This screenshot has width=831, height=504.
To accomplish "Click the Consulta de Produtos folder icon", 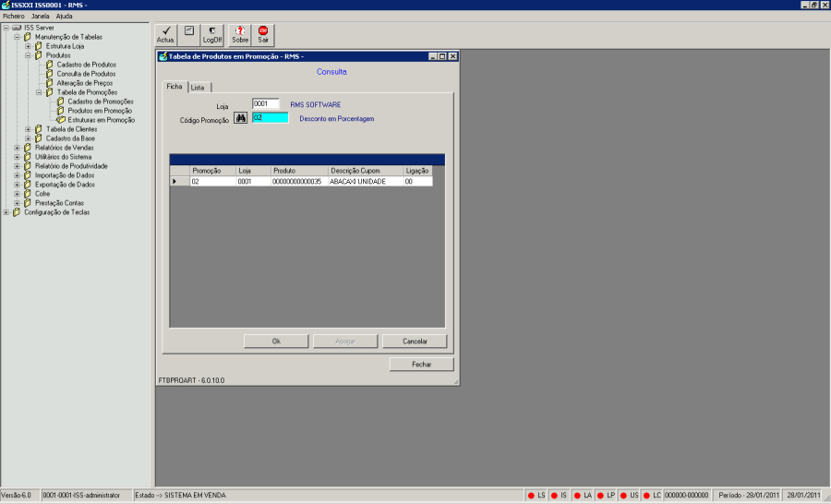I will [x=49, y=74].
